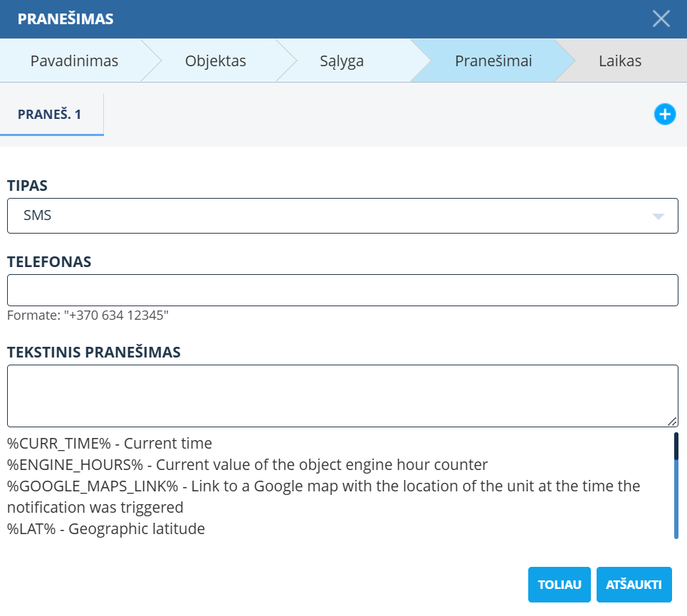Switch to the Objektas step
This screenshot has width=687, height=616.
(215, 61)
